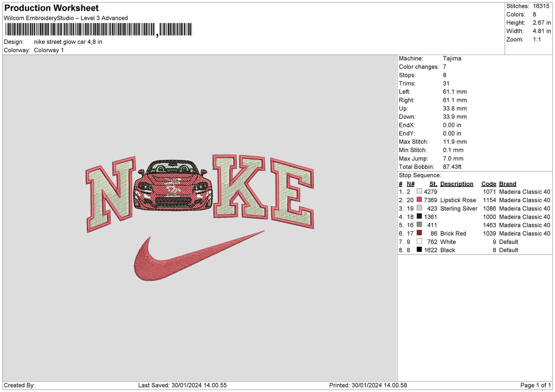Click the Zoom value 1:1
555x392 pixels.
pyautogui.click(x=538, y=39)
